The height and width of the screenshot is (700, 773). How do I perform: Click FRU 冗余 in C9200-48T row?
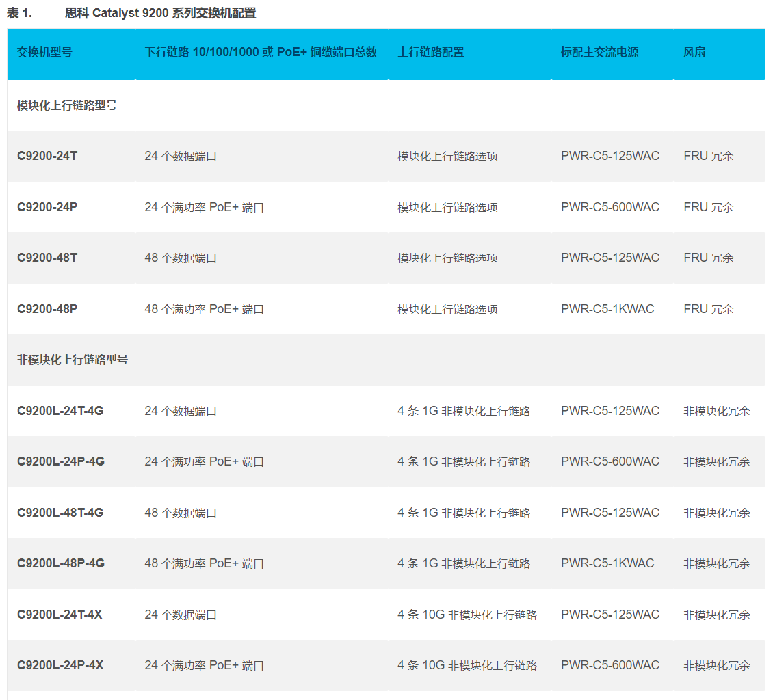coord(709,258)
